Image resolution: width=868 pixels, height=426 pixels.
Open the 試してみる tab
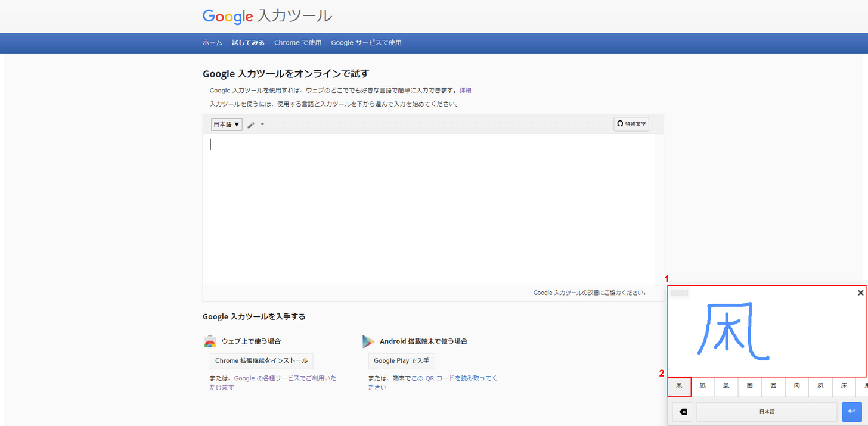pos(248,43)
